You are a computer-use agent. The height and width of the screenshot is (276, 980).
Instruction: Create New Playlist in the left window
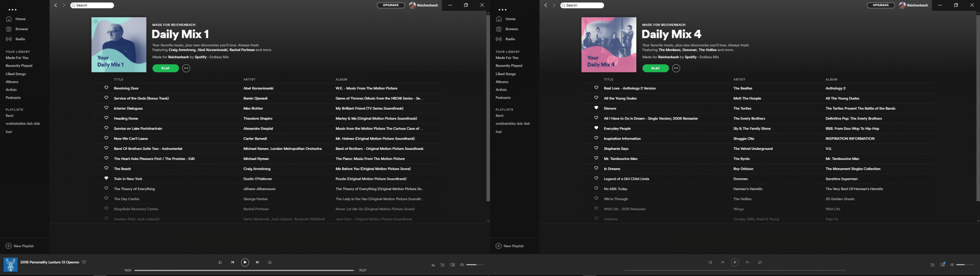pyautogui.click(x=20, y=246)
